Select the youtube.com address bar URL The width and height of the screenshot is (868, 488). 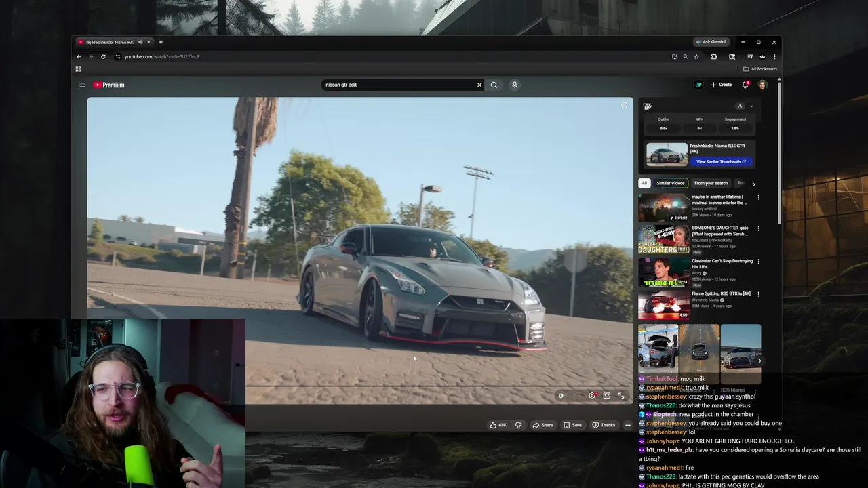[162, 57]
